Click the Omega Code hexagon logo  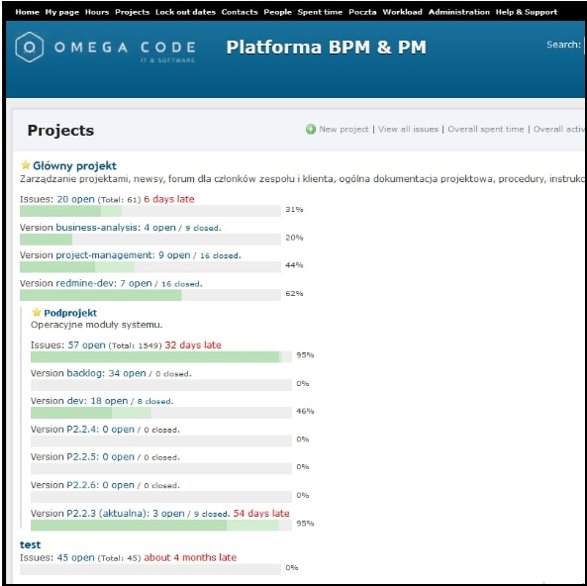tap(30, 47)
